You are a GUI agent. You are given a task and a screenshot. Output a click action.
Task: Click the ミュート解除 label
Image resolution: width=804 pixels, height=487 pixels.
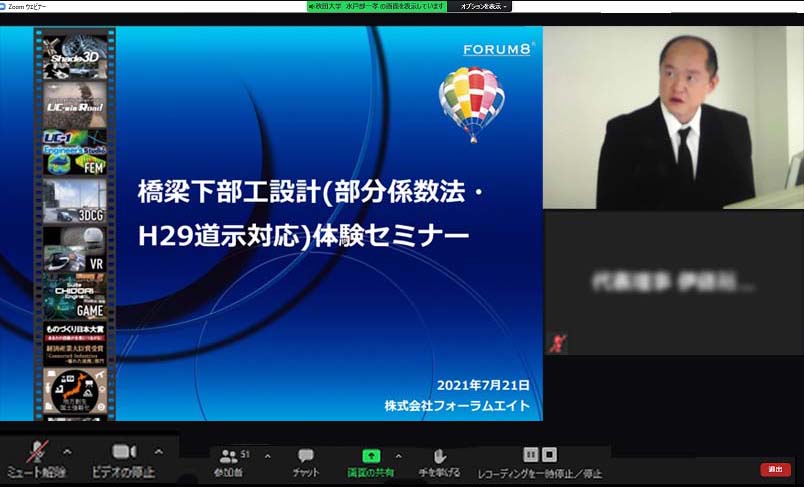click(x=36, y=473)
